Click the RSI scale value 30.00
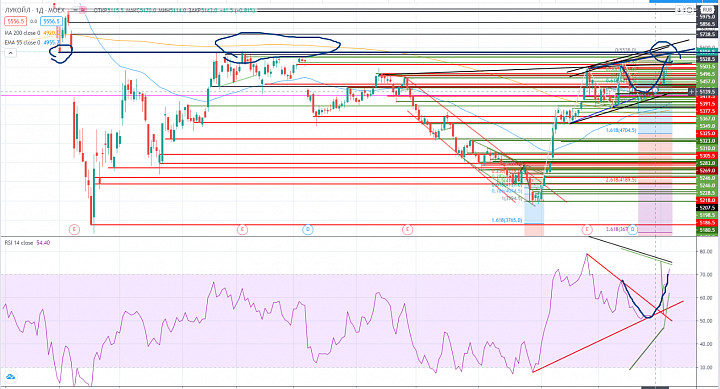The height and width of the screenshot is (389, 720). (x=706, y=367)
